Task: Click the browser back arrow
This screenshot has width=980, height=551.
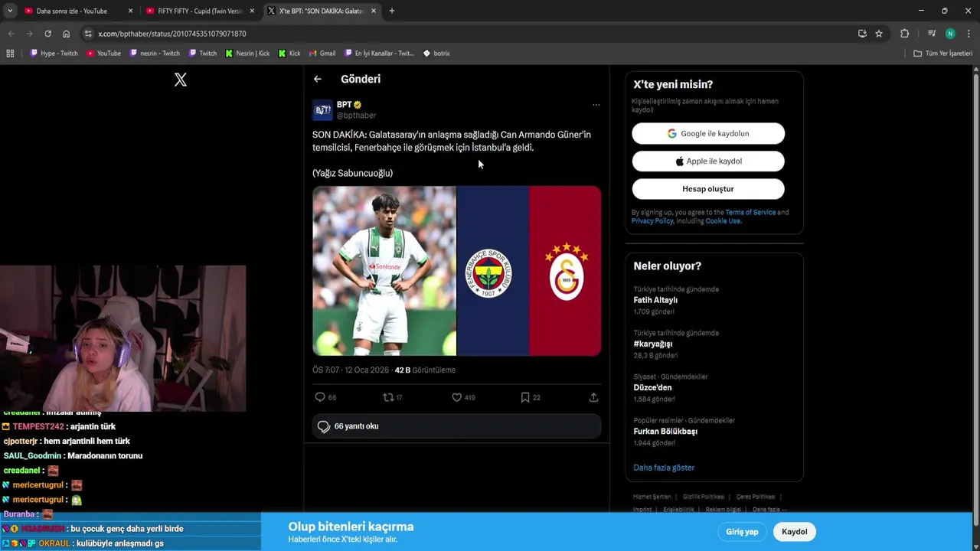Action: 11,34
